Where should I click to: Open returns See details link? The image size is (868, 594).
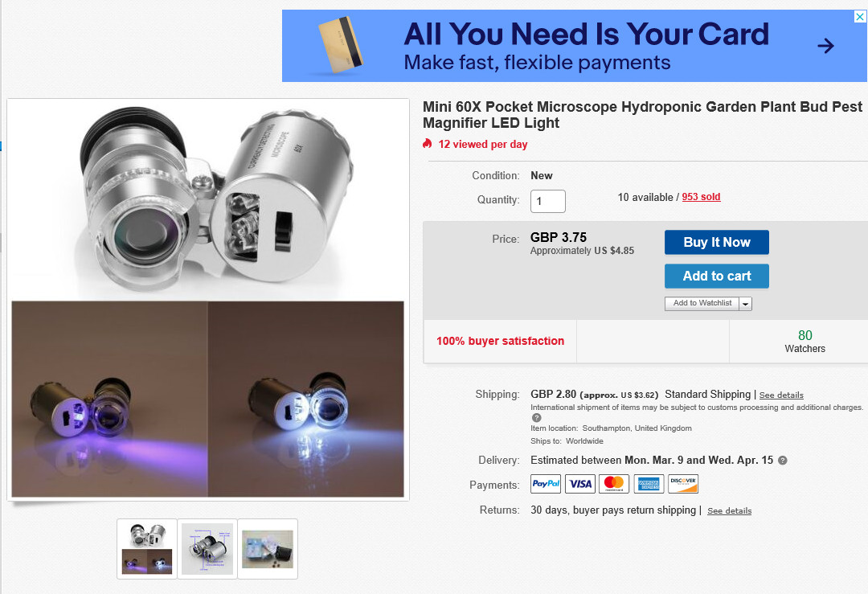coord(729,511)
